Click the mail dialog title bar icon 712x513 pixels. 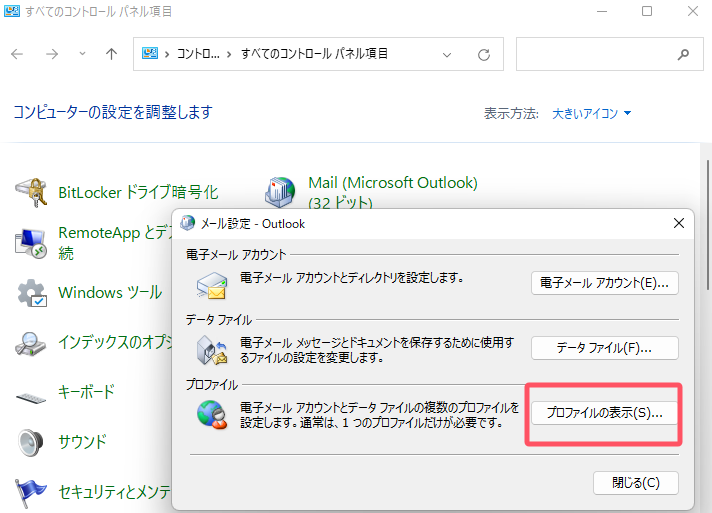point(187,223)
